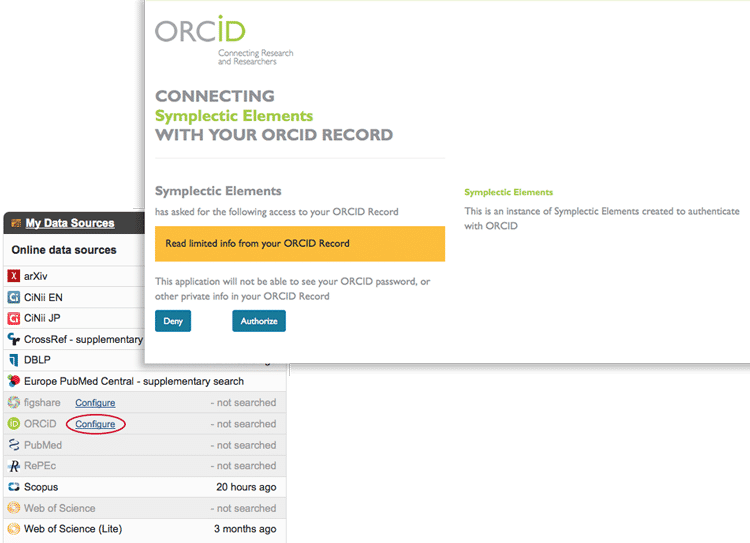Image resolution: width=750 pixels, height=543 pixels.
Task: Select the CiNii EN row label
Action: pyautogui.click(x=43, y=297)
